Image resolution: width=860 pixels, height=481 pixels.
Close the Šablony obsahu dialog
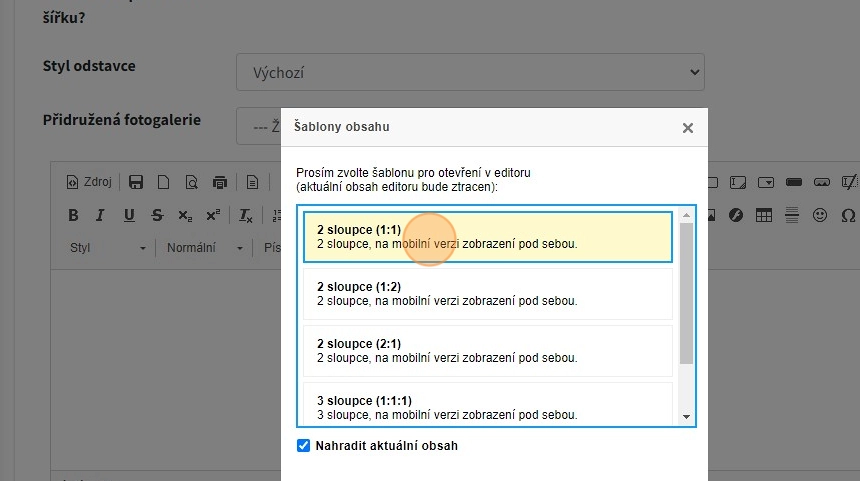[687, 128]
